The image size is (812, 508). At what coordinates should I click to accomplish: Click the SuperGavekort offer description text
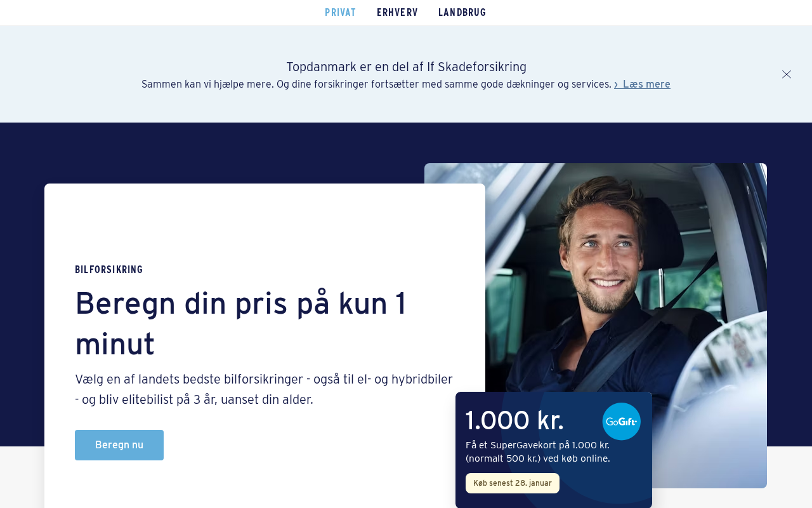pos(538,452)
